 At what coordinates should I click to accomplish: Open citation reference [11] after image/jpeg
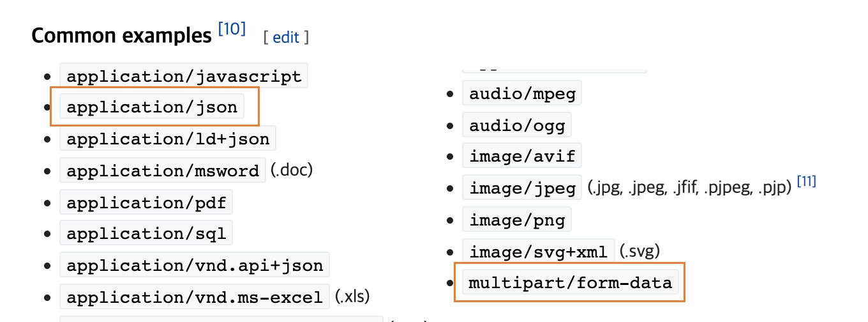(807, 183)
